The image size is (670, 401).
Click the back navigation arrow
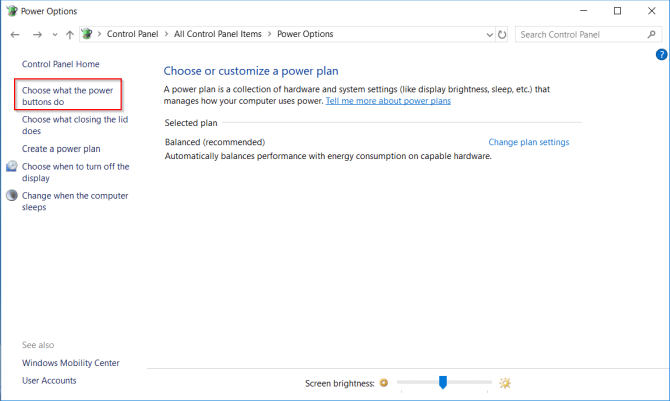point(15,34)
